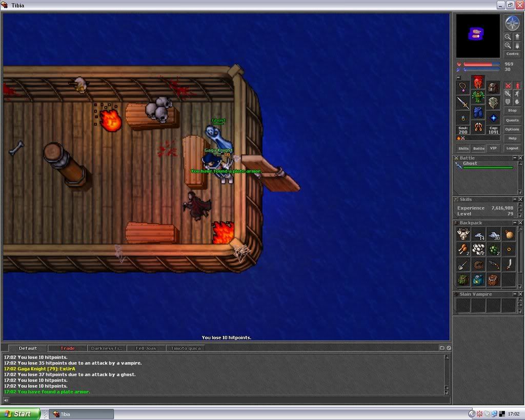Image resolution: width=525 pixels, height=420 pixels.
Task: Select the rune stack of 14
Action: coord(478,234)
